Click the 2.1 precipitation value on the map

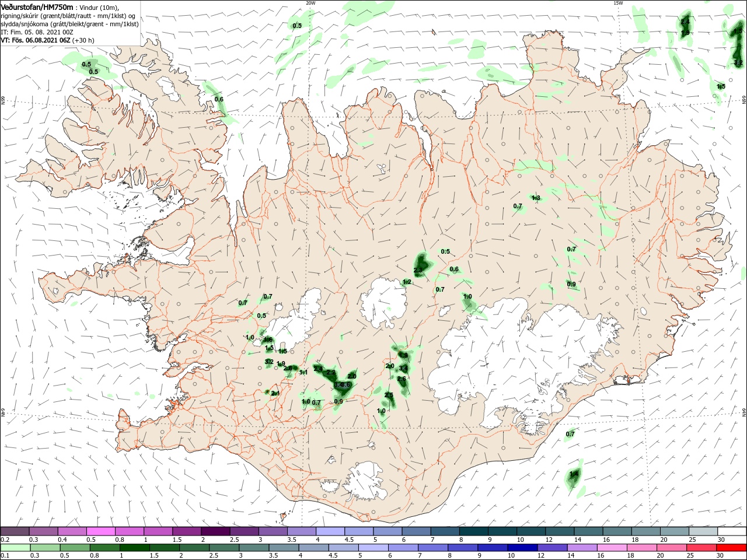[x=276, y=394]
